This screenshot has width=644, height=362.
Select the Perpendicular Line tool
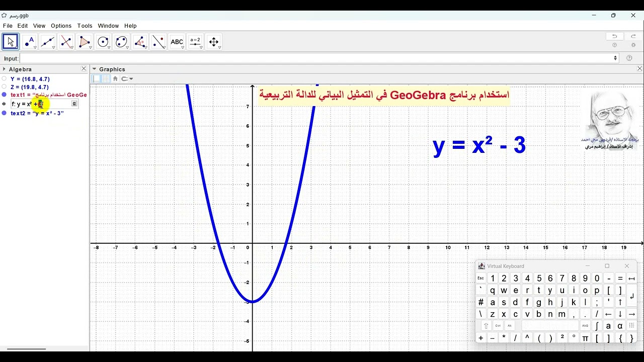coord(66,42)
